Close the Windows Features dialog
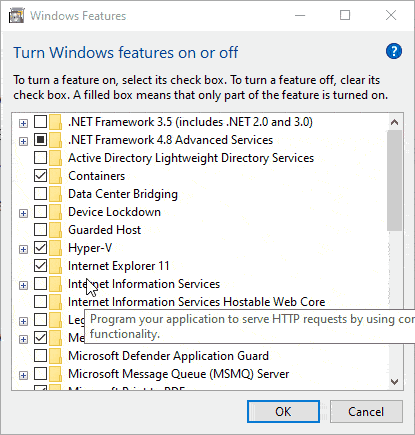Image resolution: width=415 pixels, height=435 pixels. [x=391, y=15]
